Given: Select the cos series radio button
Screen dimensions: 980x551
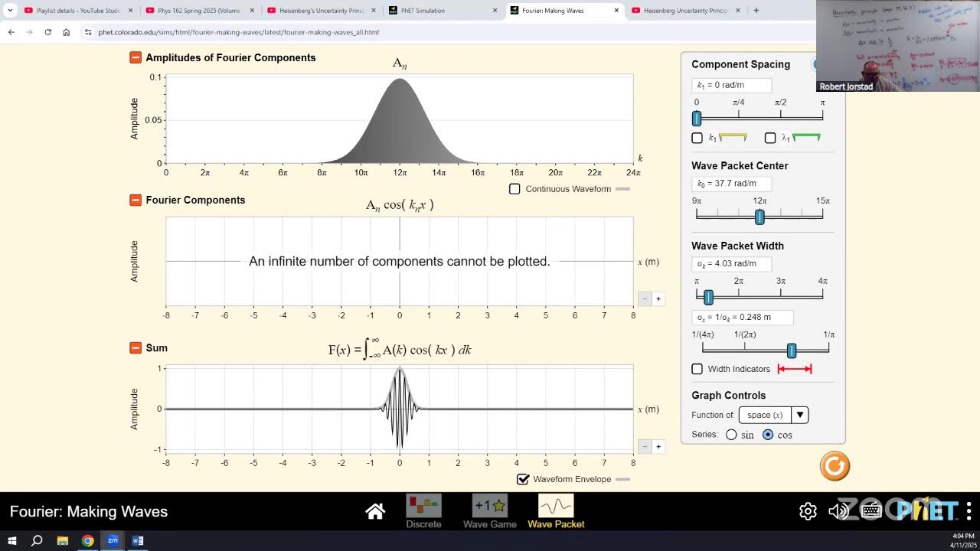Looking at the screenshot, I should point(768,435).
